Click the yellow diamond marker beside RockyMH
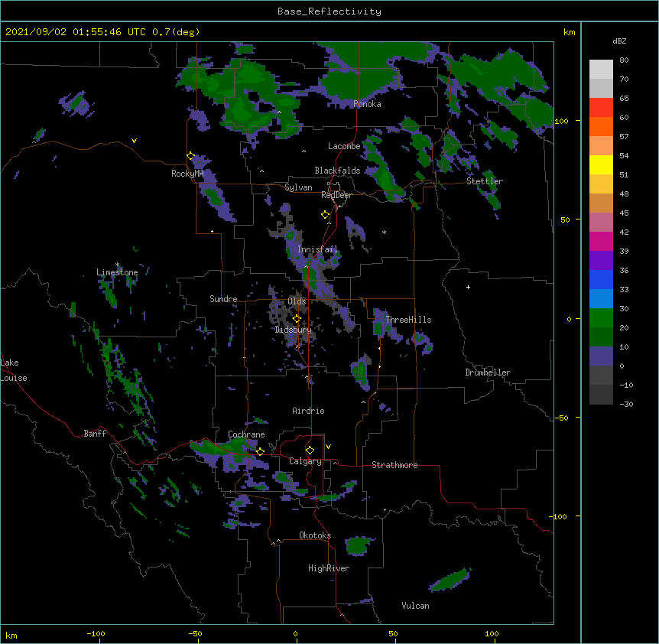The height and width of the screenshot is (644, 659). click(191, 156)
